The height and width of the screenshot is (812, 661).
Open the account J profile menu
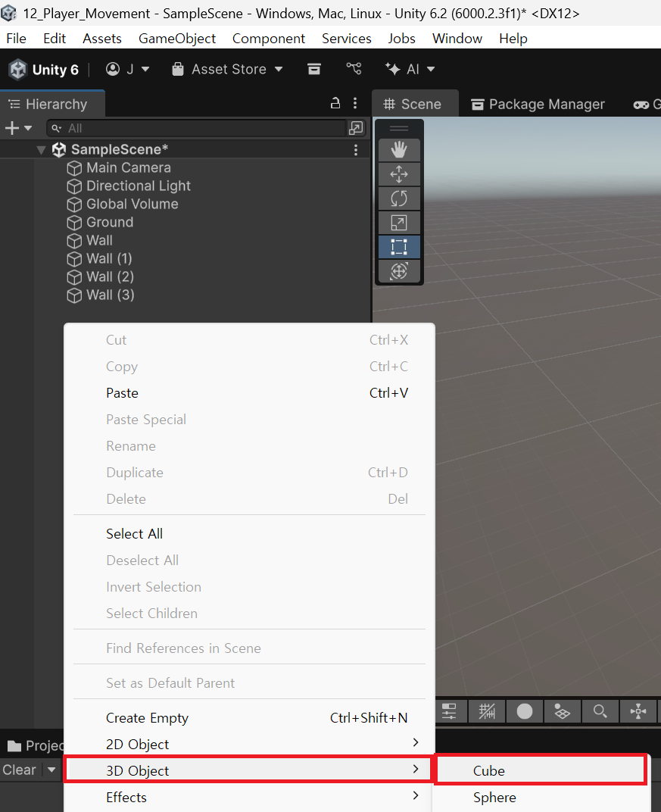[x=127, y=70]
